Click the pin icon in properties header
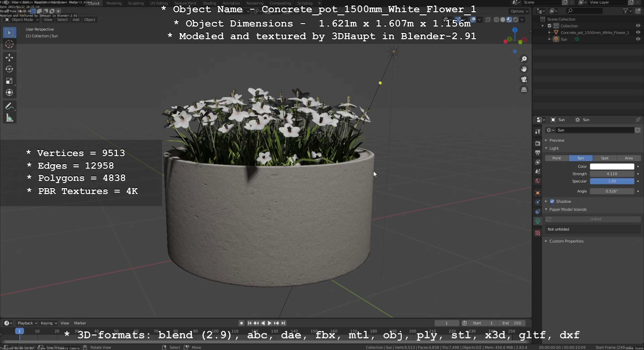The height and width of the screenshot is (350, 644). [x=638, y=120]
